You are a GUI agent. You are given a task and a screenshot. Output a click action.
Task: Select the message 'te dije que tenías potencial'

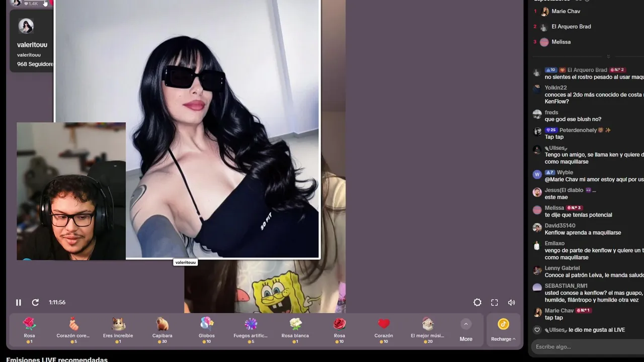click(579, 215)
